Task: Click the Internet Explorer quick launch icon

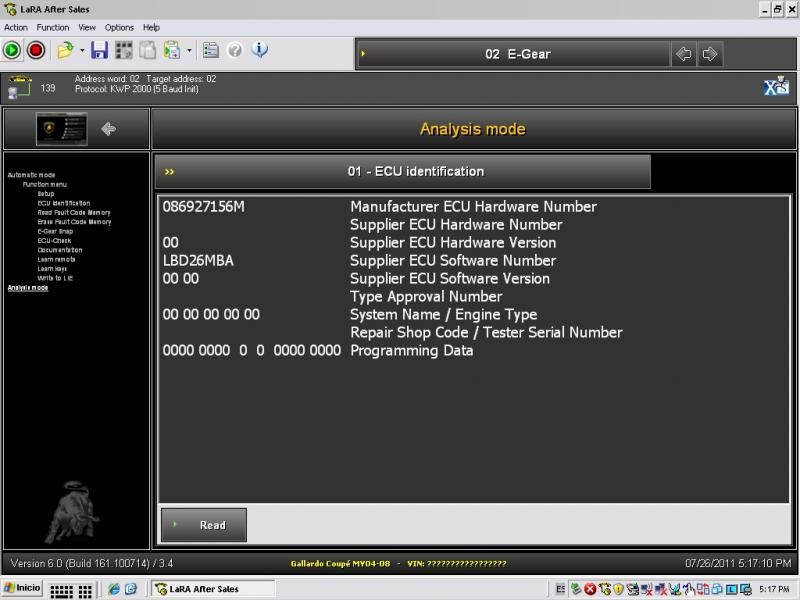Action: (114, 589)
